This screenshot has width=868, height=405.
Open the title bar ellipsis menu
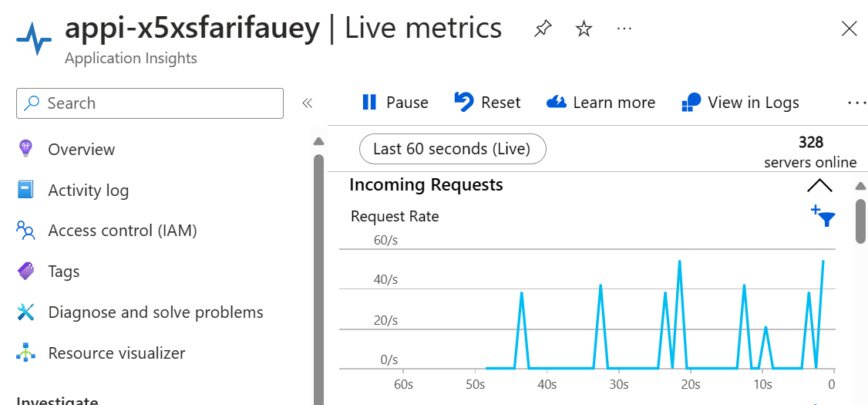tap(624, 29)
